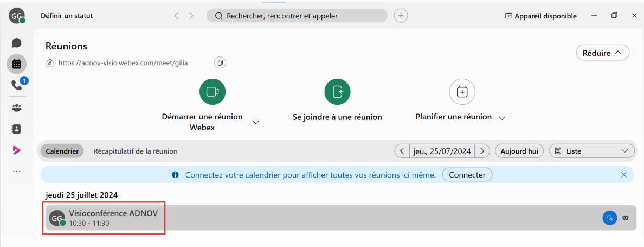Image resolution: width=644 pixels, height=247 pixels.
Task: Click Se joindre à une réunion label
Action: click(x=337, y=117)
